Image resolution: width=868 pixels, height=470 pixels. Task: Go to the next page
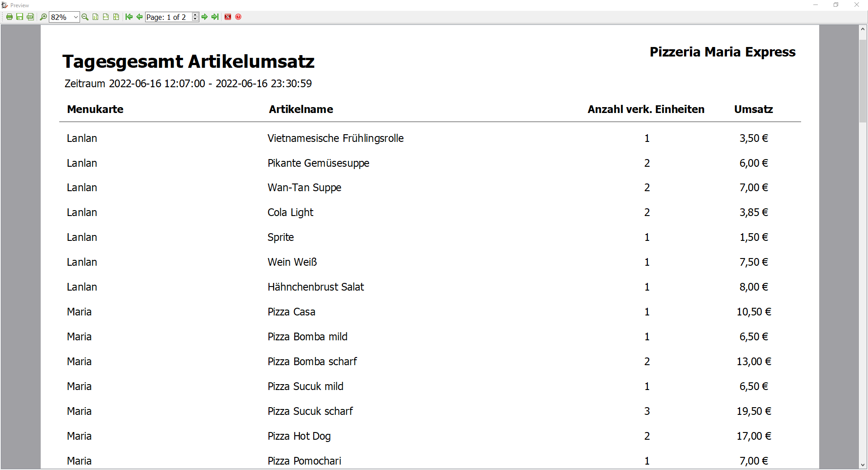tap(205, 17)
